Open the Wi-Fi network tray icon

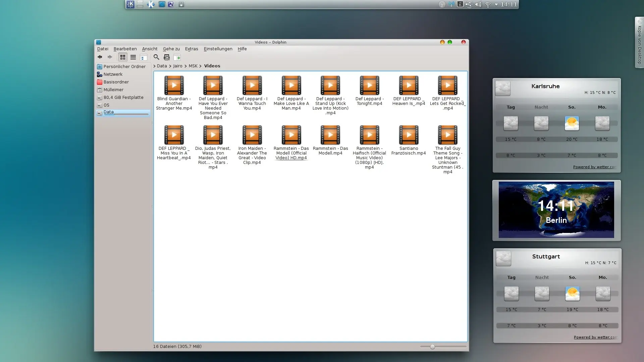click(x=488, y=4)
